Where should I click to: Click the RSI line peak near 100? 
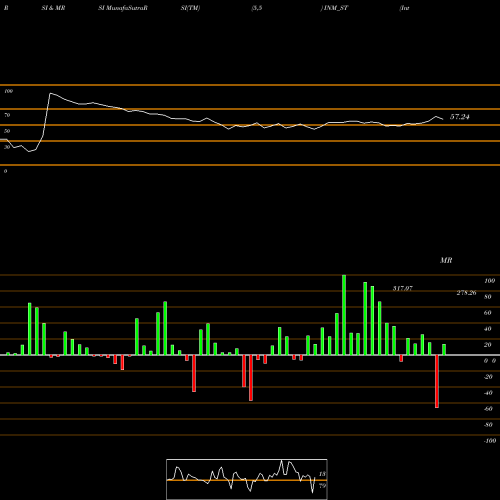50,94
